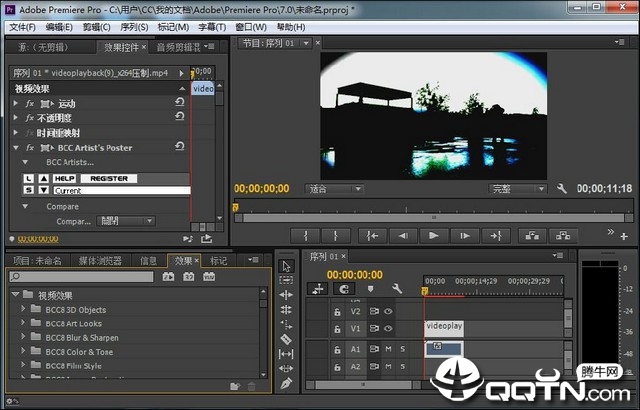Select the Pen tool in tools panel
Screen dimensions: 640x410
point(286,384)
